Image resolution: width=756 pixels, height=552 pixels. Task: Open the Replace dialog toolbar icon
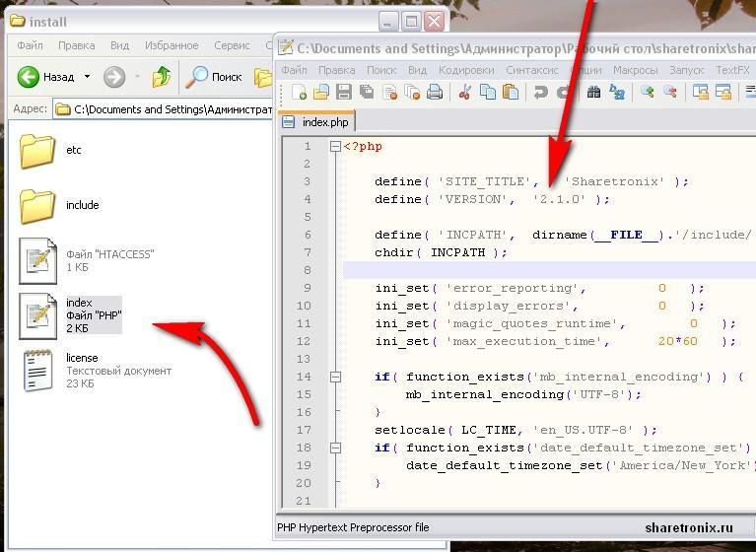617,92
